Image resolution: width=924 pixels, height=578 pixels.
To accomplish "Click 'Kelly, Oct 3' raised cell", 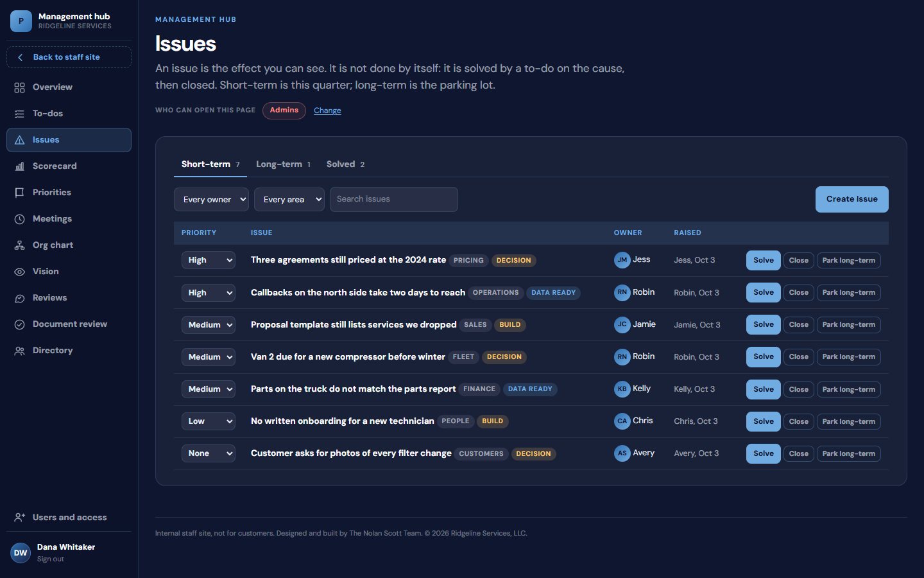I will pyautogui.click(x=694, y=389).
